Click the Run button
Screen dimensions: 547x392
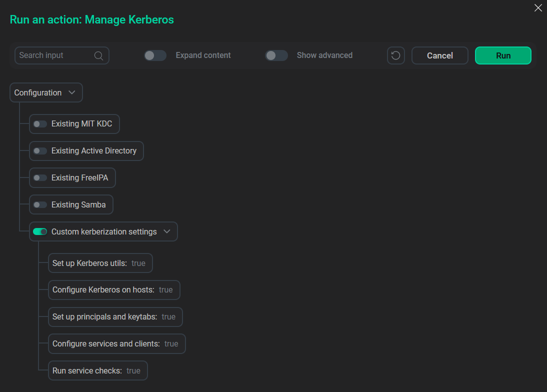(x=503, y=55)
